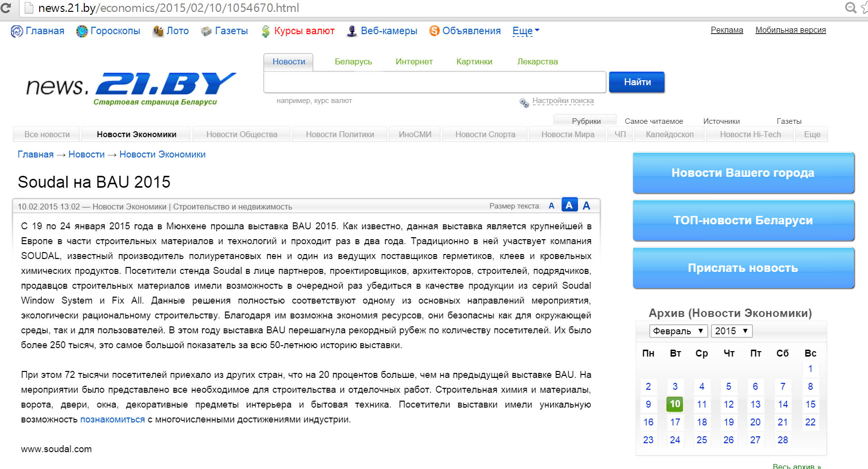Click the Строительство и недвижимость subcategory text
The width and height of the screenshot is (868, 469).
(x=232, y=207)
